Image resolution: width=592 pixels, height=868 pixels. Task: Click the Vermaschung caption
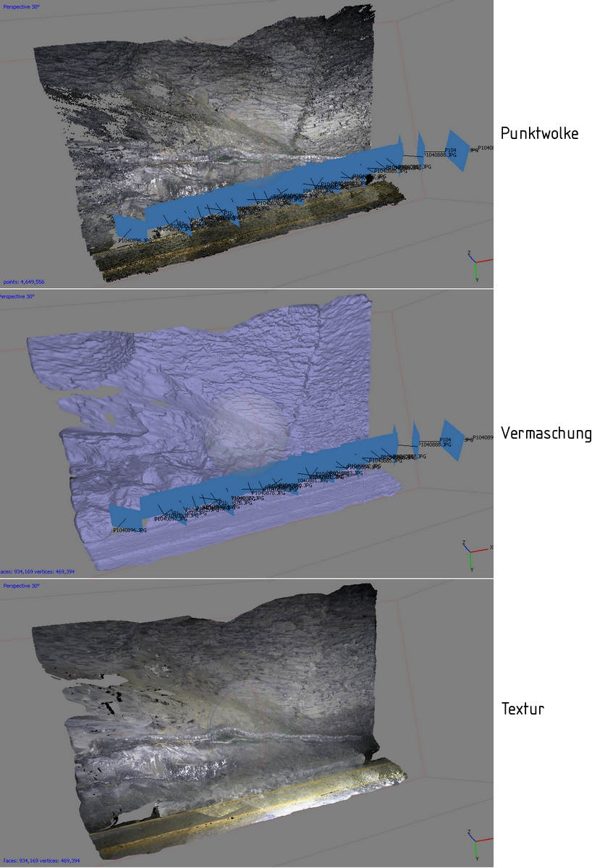pyautogui.click(x=546, y=434)
